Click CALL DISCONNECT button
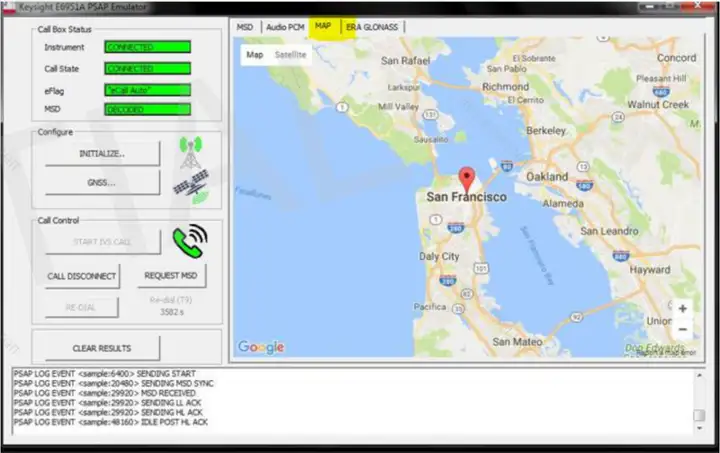Image resolution: width=720 pixels, height=453 pixels. pyautogui.click(x=82, y=276)
